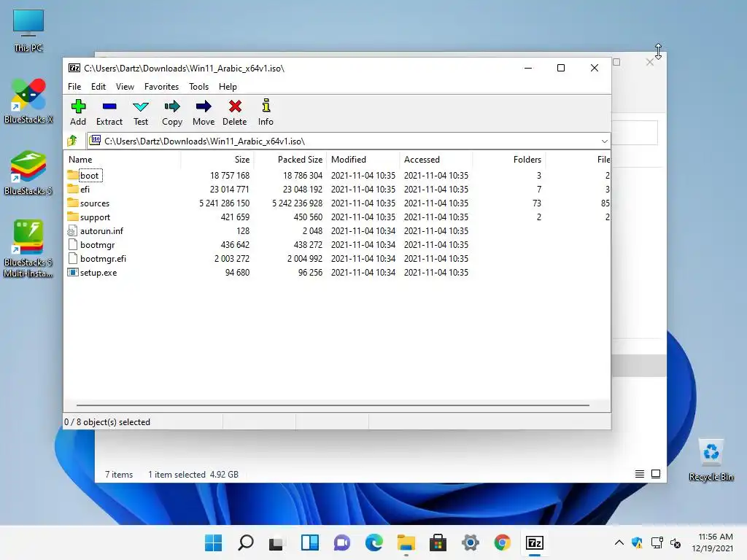Sort by Size column header

217,160
